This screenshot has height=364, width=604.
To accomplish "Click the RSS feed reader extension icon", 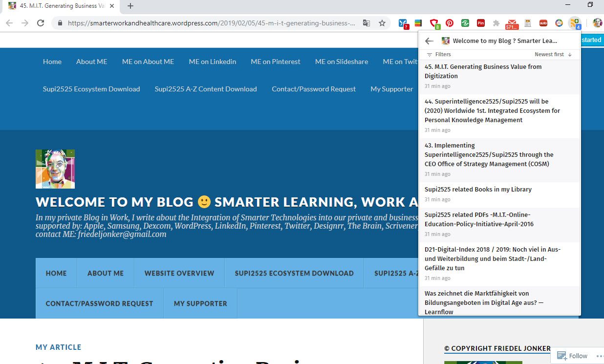I will point(575,23).
